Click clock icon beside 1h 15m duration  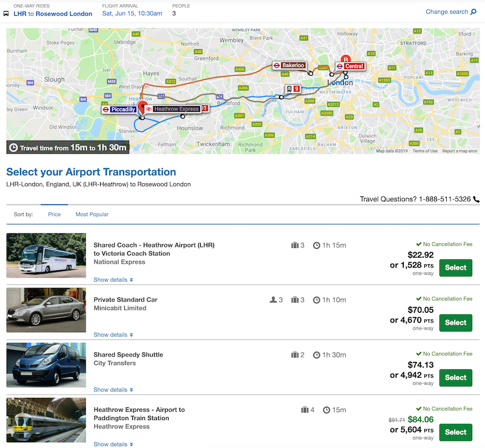pyautogui.click(x=316, y=246)
